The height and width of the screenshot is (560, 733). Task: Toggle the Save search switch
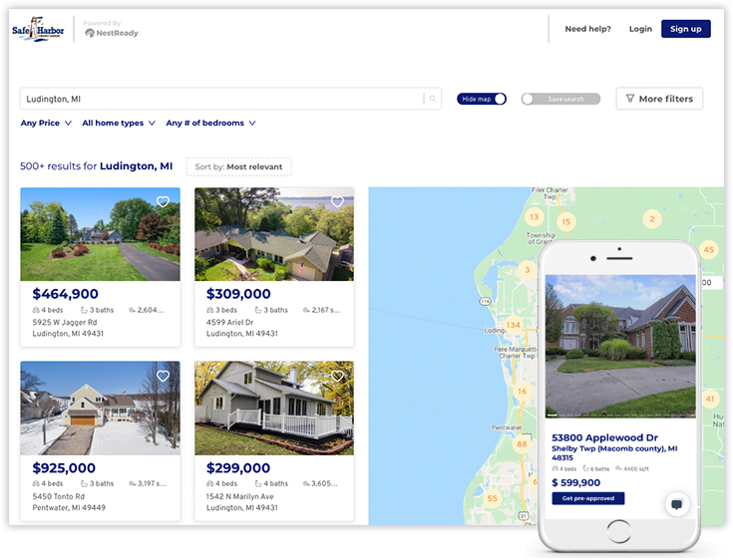coord(560,99)
